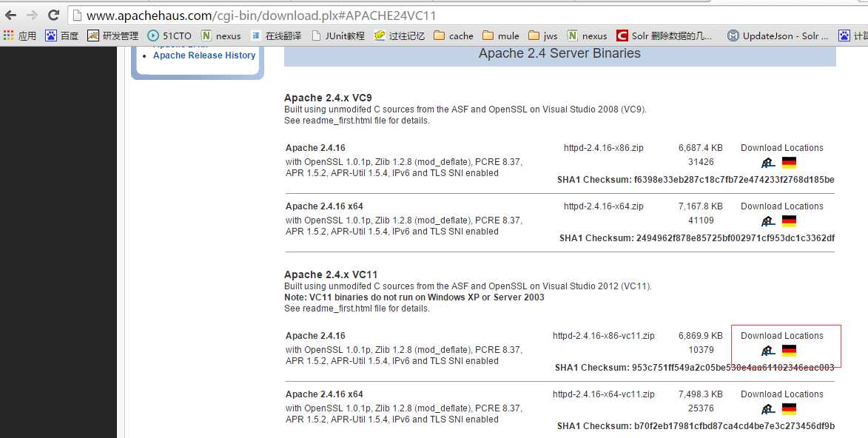This screenshot has height=438, width=868.
Task: Open the 研发管理 bookmark
Action: [113, 36]
